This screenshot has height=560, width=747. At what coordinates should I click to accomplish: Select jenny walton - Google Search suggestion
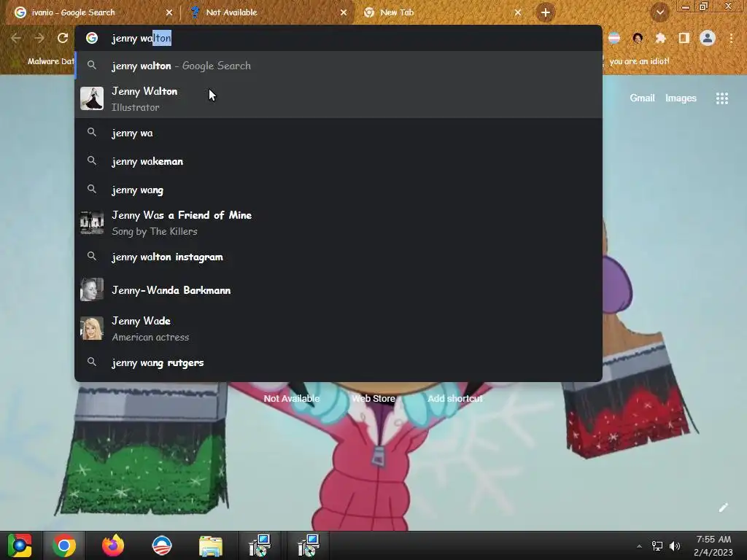[338, 66]
